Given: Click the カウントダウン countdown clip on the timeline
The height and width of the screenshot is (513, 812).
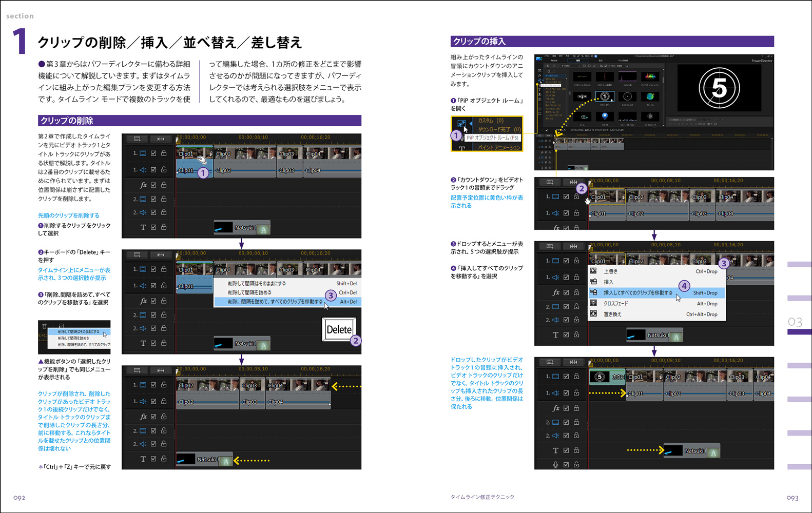Looking at the screenshot, I should [607, 377].
